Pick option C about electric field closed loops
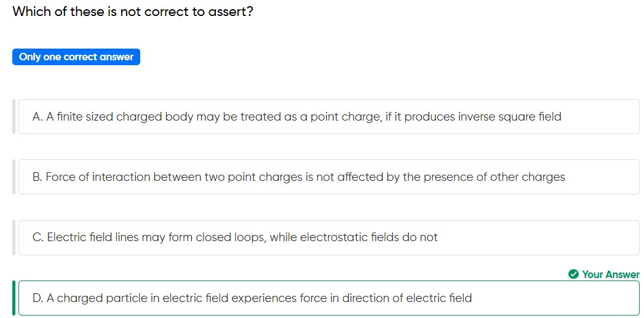Image resolution: width=644 pixels, height=318 pixels. click(329, 237)
